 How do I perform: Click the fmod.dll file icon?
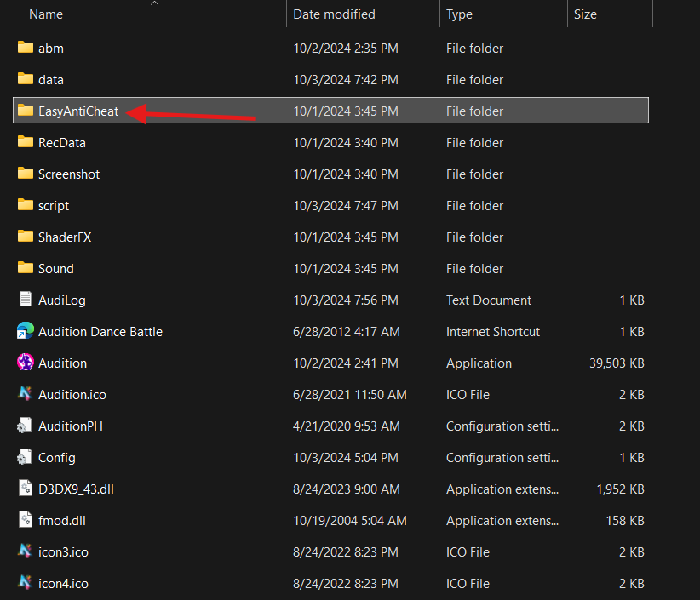25,520
